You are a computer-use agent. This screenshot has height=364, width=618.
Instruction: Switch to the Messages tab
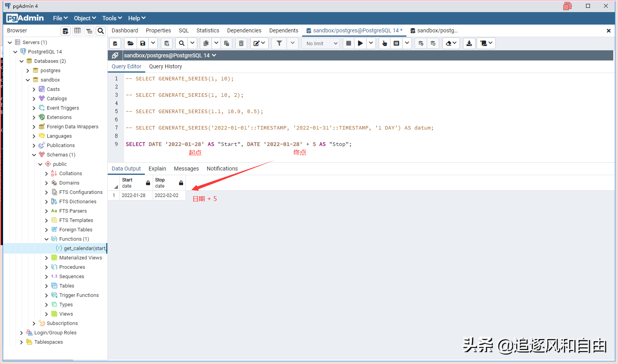click(x=186, y=169)
